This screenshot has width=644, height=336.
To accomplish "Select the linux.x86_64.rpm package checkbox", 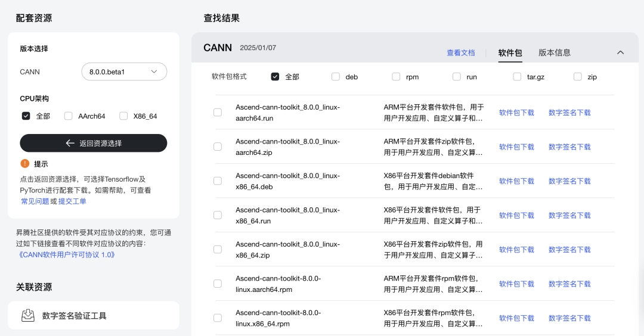I will click(218, 318).
